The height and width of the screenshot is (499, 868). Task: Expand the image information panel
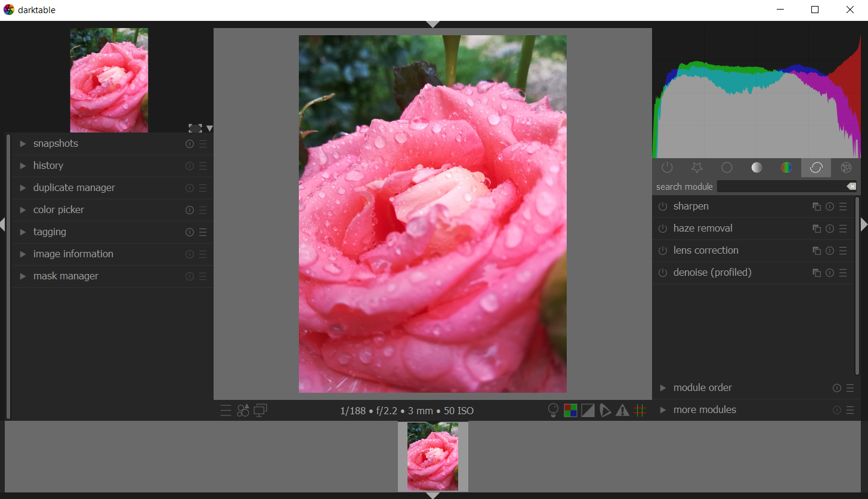tap(73, 254)
